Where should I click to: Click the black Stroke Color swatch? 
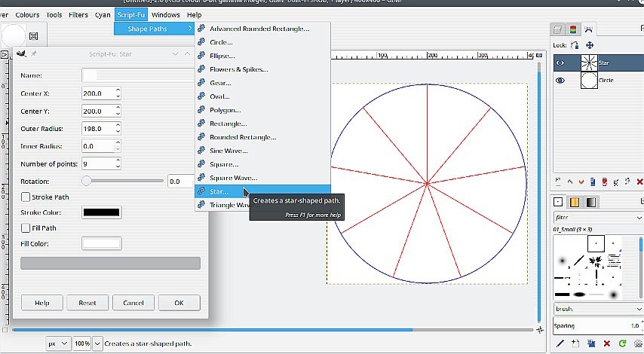pos(101,212)
